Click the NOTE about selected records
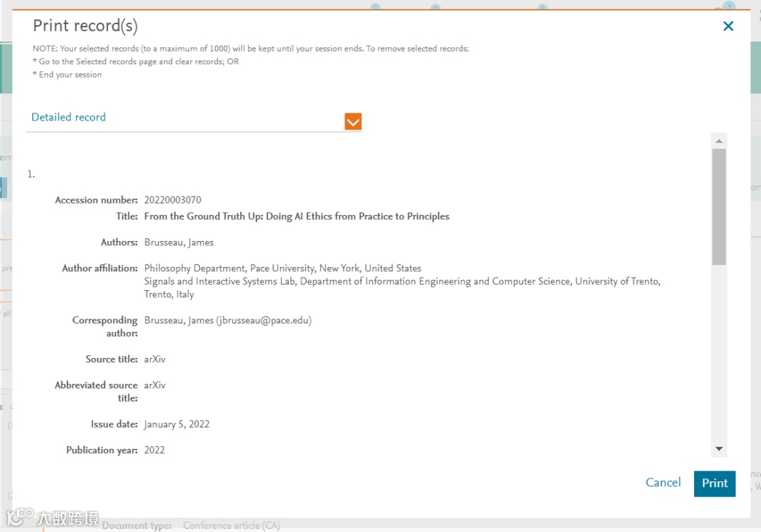This screenshot has width=761, height=532. (250, 49)
